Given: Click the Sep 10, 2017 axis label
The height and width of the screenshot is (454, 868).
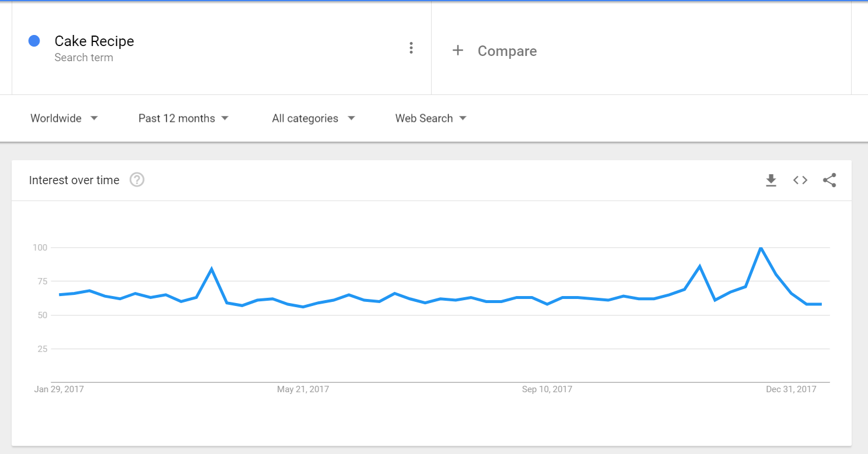Looking at the screenshot, I should (547, 389).
